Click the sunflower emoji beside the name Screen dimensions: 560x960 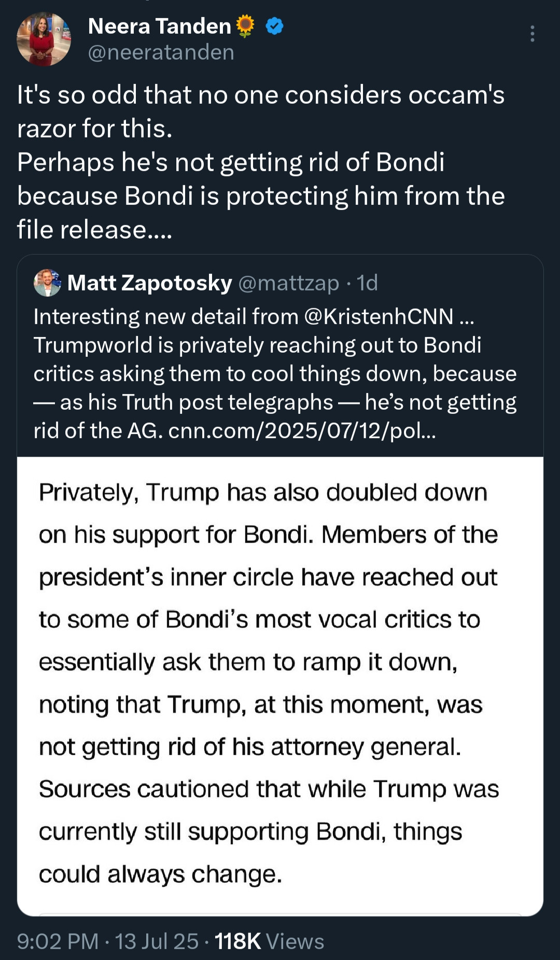(246, 25)
